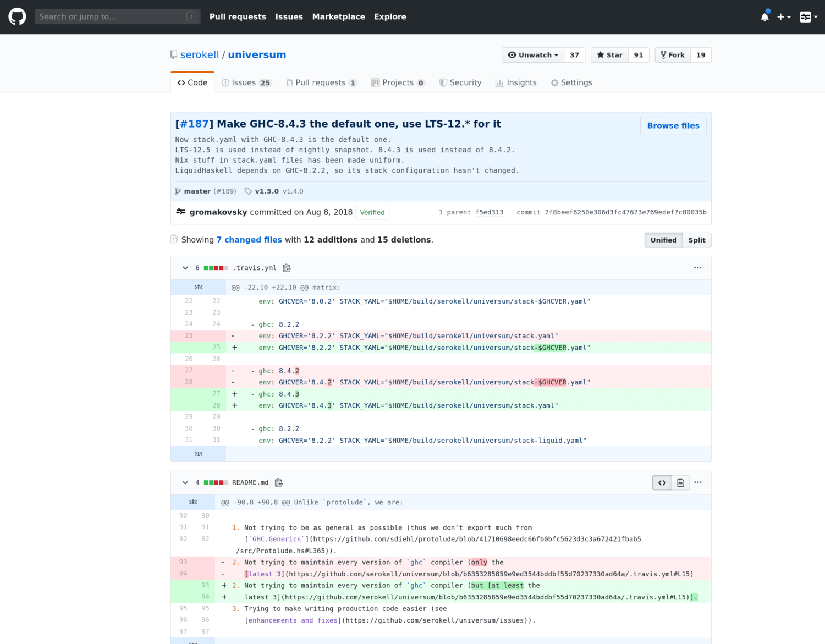This screenshot has width=825, height=644.
Task: Switch to the Insights tab
Action: click(x=516, y=82)
